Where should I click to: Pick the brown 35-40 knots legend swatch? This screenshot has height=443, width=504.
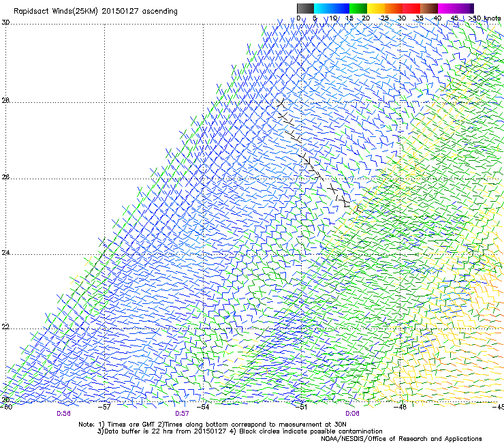click(429, 8)
